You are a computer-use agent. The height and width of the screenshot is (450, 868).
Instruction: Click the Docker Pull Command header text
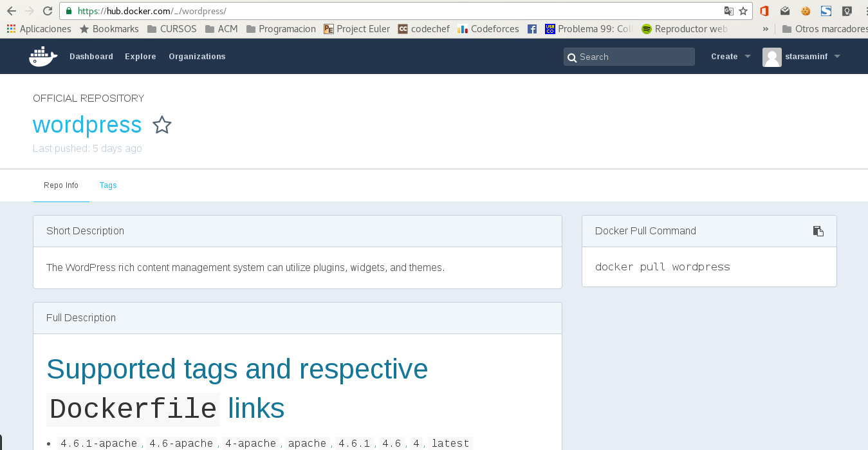point(645,231)
